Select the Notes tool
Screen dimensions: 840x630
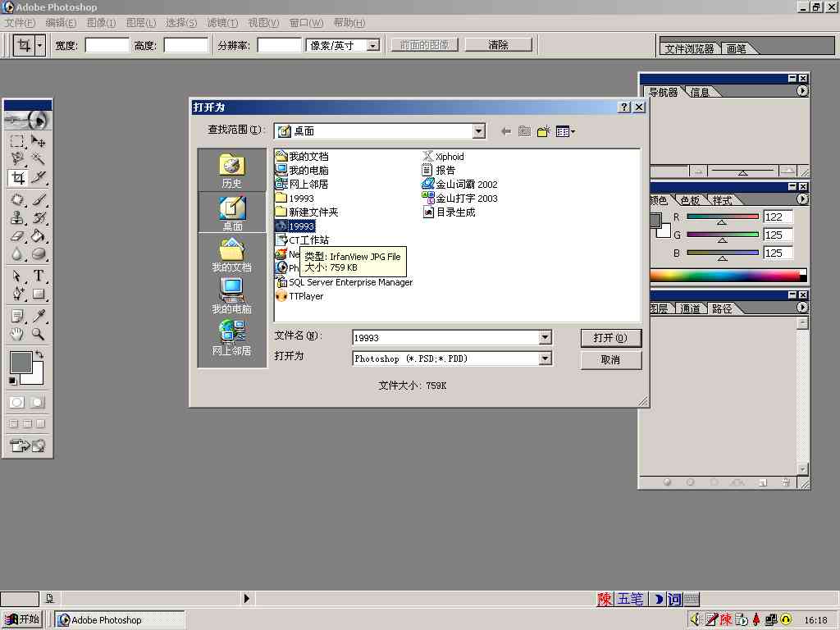(x=17, y=316)
